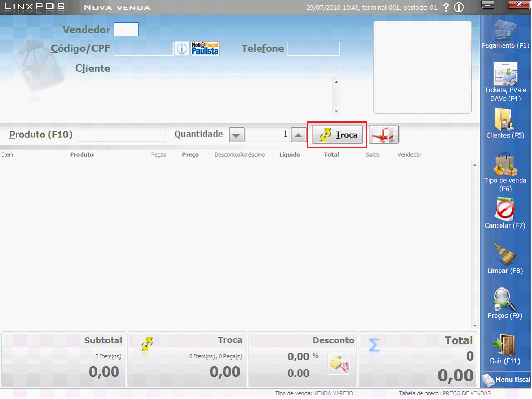Click customer notes scrollbar up arrow

pos(336,82)
